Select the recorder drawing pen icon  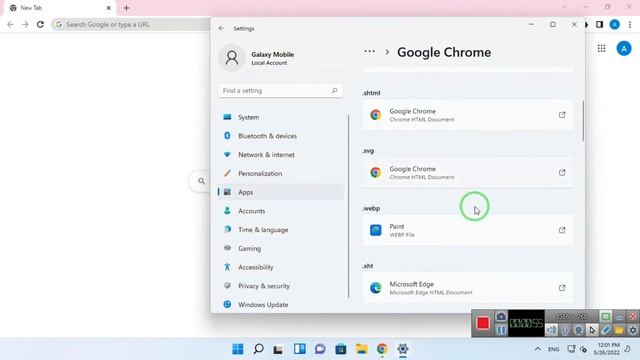pos(606,330)
